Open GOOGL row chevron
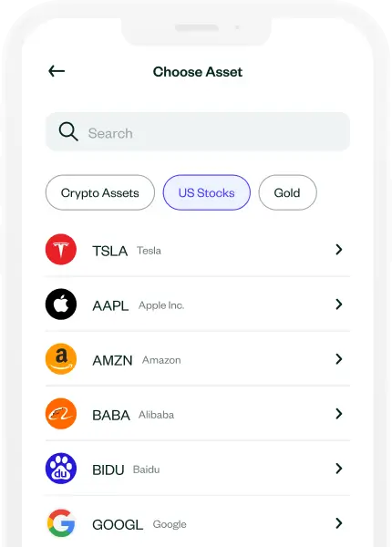The image size is (392, 547). [338, 523]
